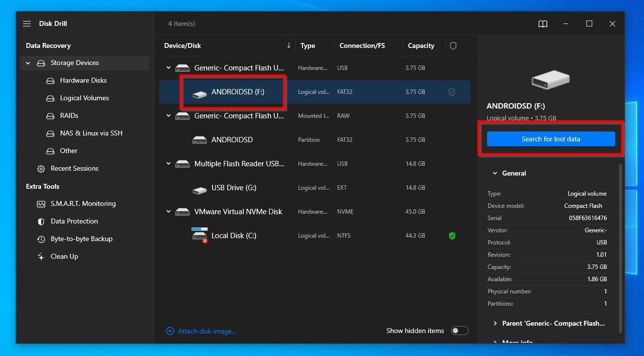Click the plus icon beside Attach disk image
Image resolution: width=644 pixels, height=356 pixels.
(170, 331)
